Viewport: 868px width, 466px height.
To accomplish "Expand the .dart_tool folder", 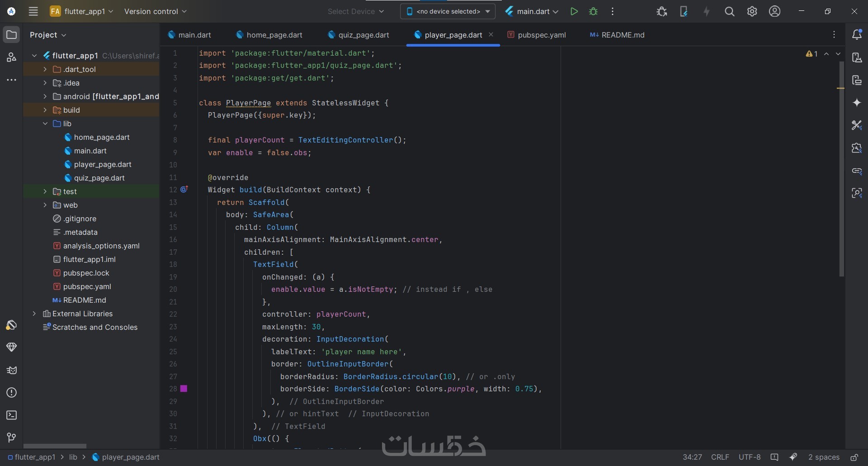I will (45, 69).
